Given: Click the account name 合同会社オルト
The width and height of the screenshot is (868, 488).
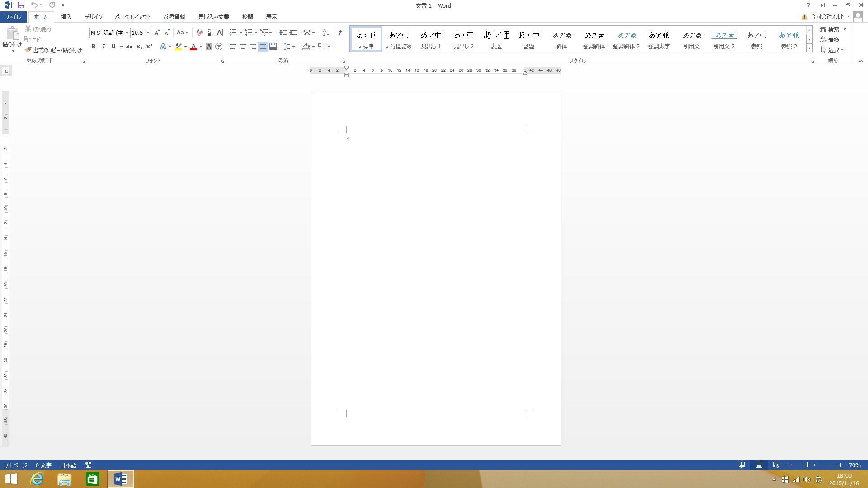Looking at the screenshot, I should [827, 17].
